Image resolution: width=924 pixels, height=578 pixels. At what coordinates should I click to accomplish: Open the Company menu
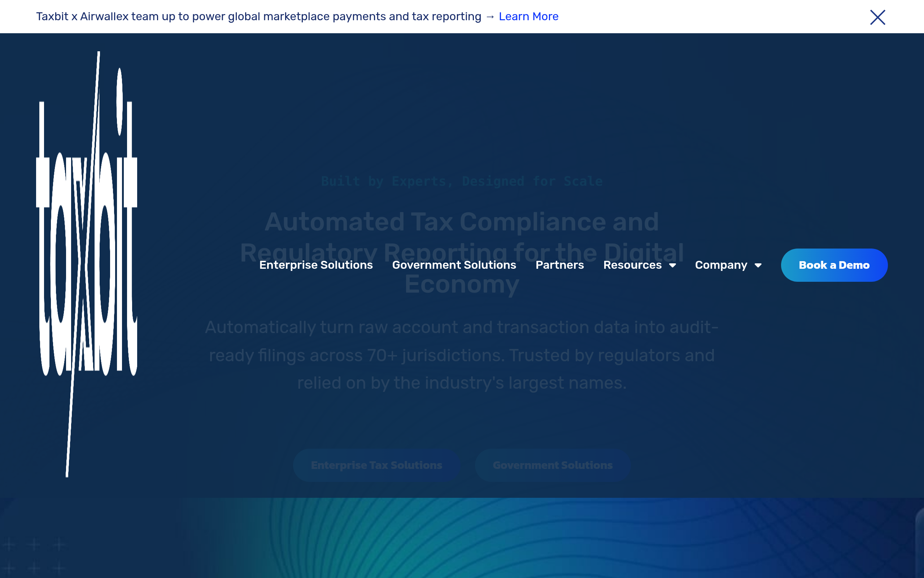pos(721,265)
